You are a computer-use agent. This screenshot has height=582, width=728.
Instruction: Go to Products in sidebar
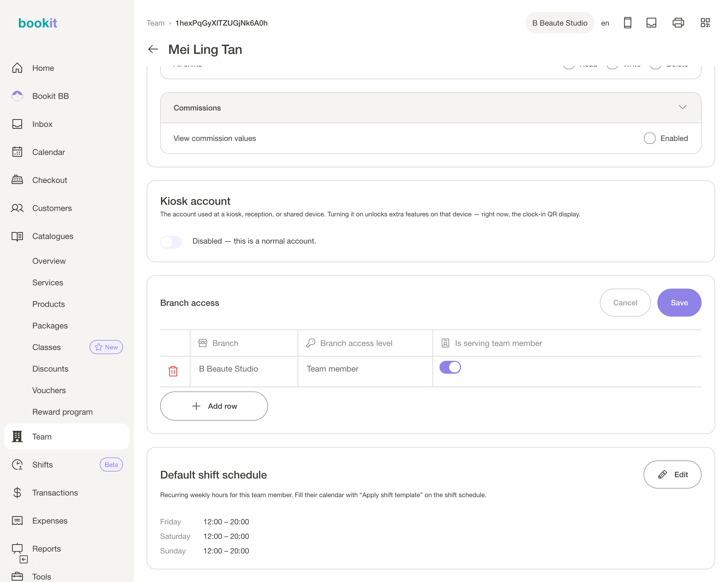coord(49,304)
